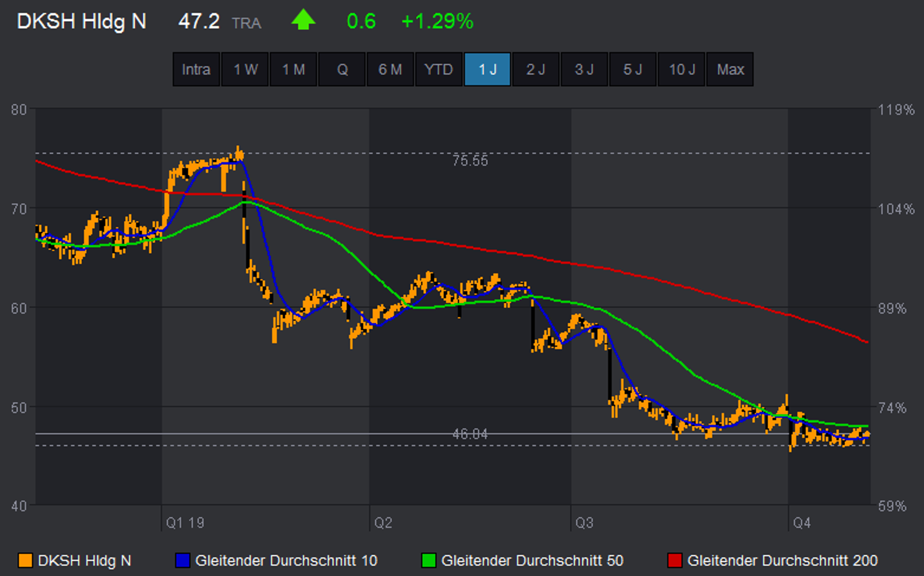This screenshot has width=924, height=576.
Task: Switch chart to 2 J range
Action: [x=535, y=69]
